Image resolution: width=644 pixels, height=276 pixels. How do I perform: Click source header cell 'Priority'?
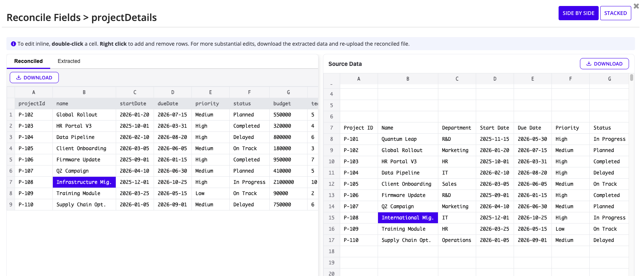[571, 128]
